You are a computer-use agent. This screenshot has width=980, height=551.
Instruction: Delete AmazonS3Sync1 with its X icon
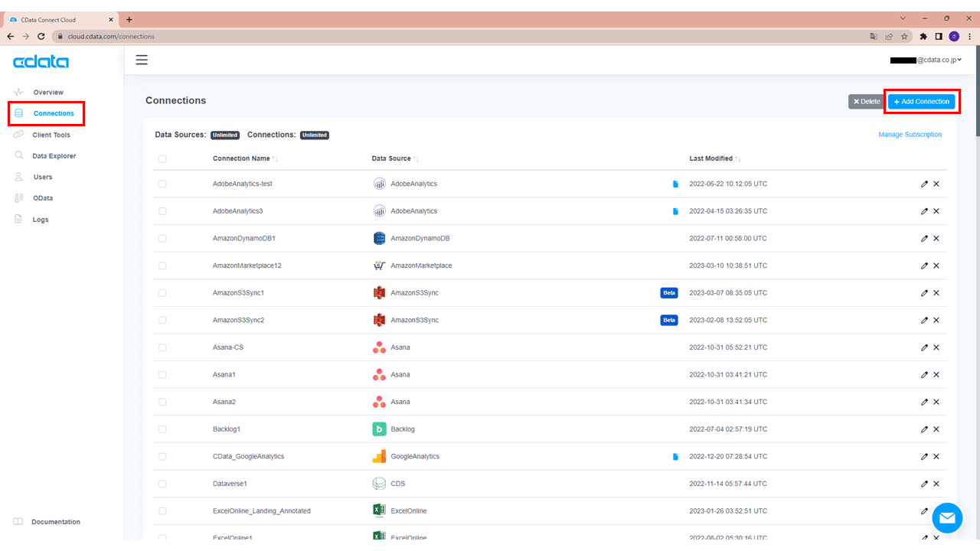tap(936, 293)
